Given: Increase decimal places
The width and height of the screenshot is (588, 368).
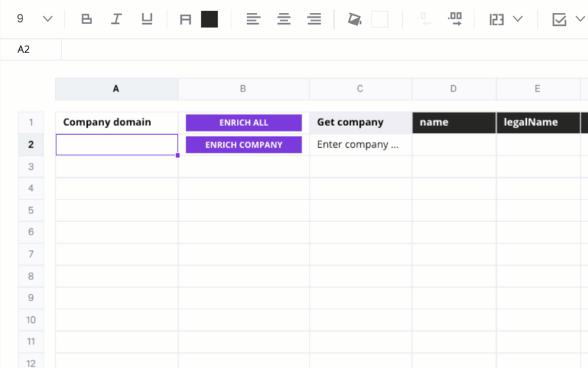Looking at the screenshot, I should 455,19.
